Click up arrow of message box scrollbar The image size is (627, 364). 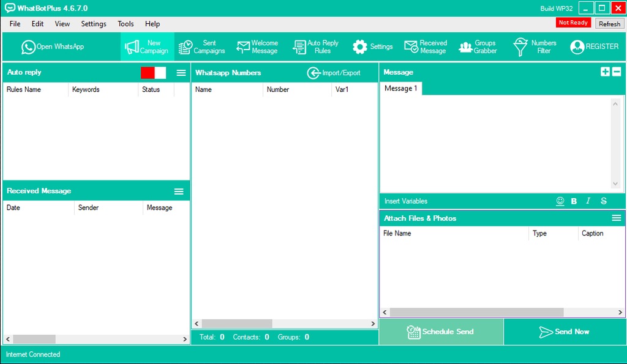pyautogui.click(x=615, y=104)
